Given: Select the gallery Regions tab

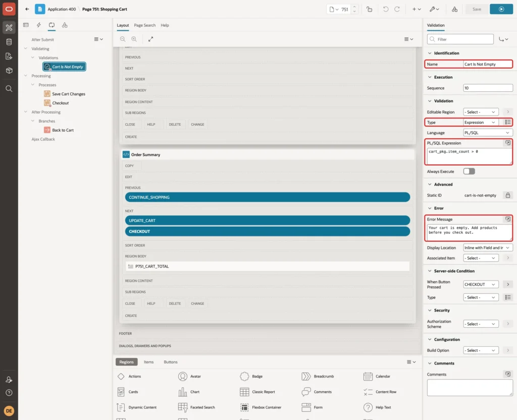Looking at the screenshot, I should (x=126, y=361).
